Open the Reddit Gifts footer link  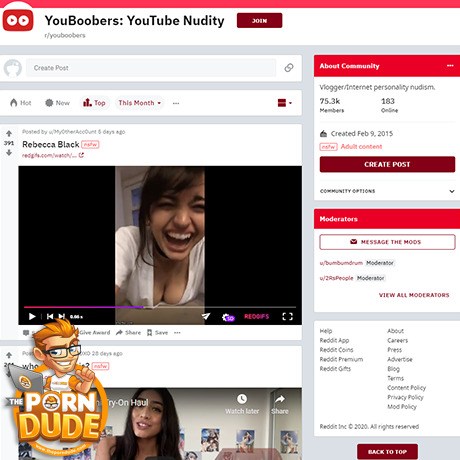(335, 369)
